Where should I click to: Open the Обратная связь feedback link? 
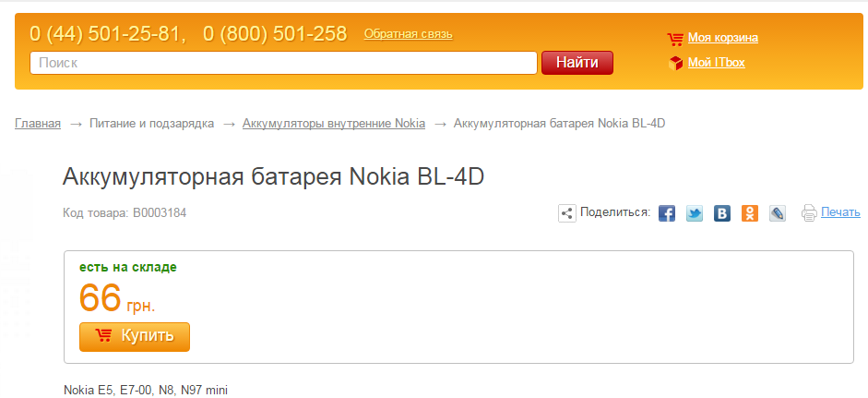click(408, 34)
